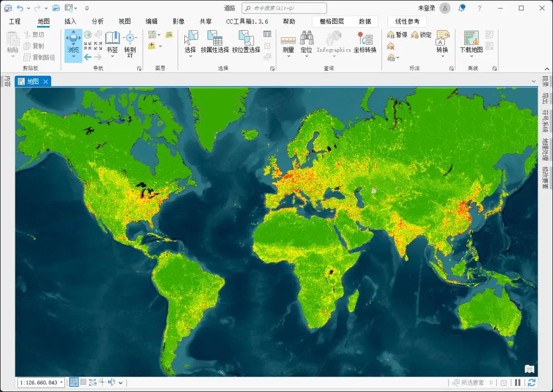Go to previous extent with back arrow
553x392 pixels.
[x=88, y=57]
